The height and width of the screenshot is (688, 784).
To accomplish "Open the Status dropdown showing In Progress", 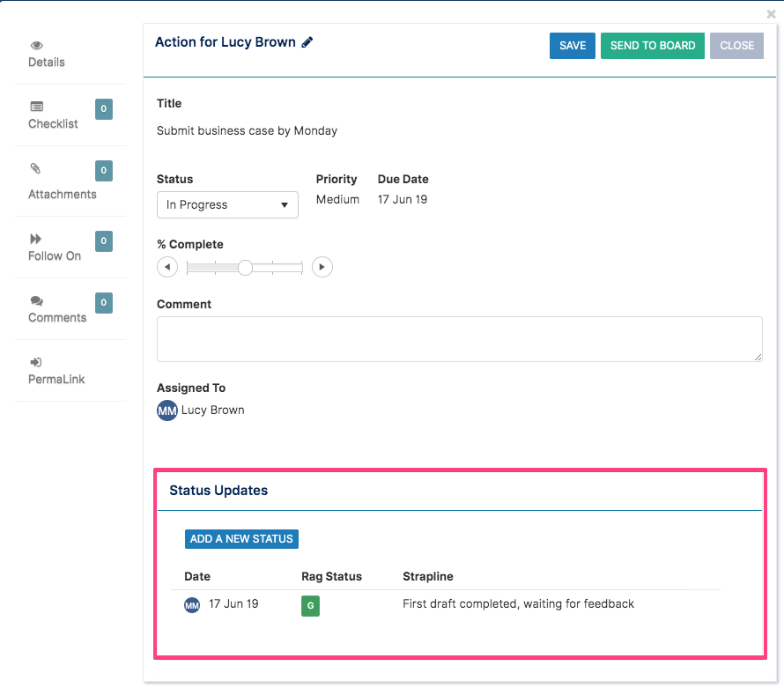I will coord(227,205).
